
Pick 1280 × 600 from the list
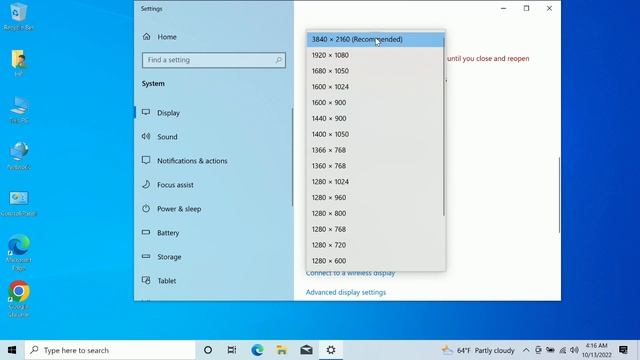click(x=376, y=261)
